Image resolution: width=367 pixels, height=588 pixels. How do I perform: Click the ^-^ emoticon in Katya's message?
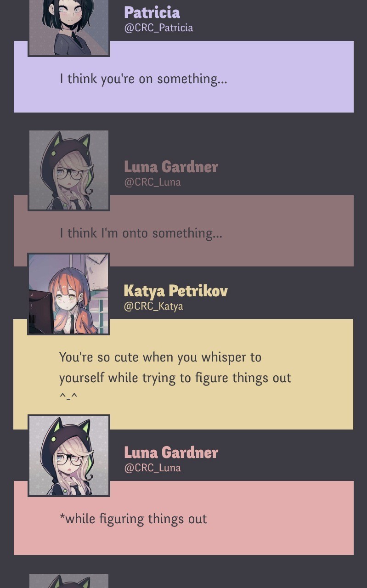(x=68, y=396)
